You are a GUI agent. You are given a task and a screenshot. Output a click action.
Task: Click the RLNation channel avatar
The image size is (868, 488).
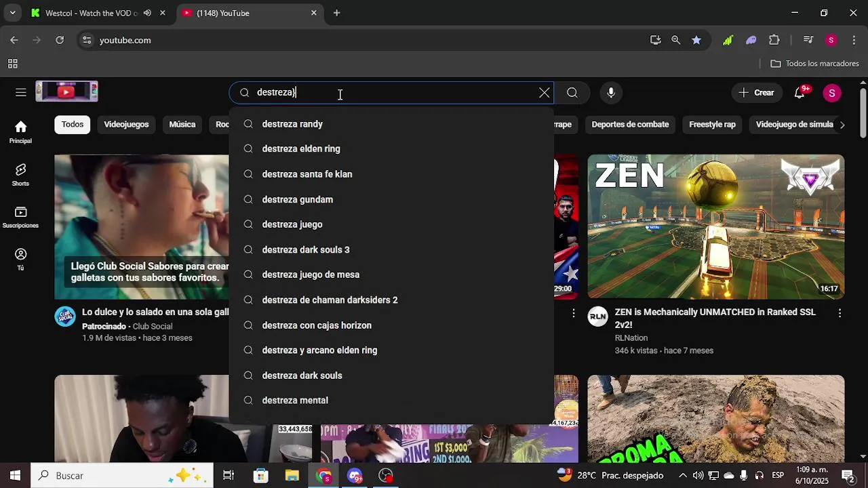pyautogui.click(x=598, y=317)
